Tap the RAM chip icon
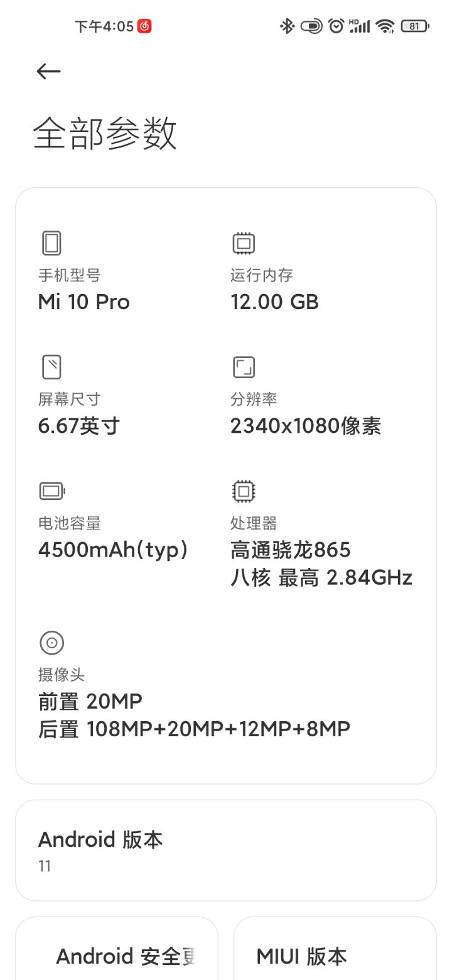The height and width of the screenshot is (980, 452). coord(244,243)
